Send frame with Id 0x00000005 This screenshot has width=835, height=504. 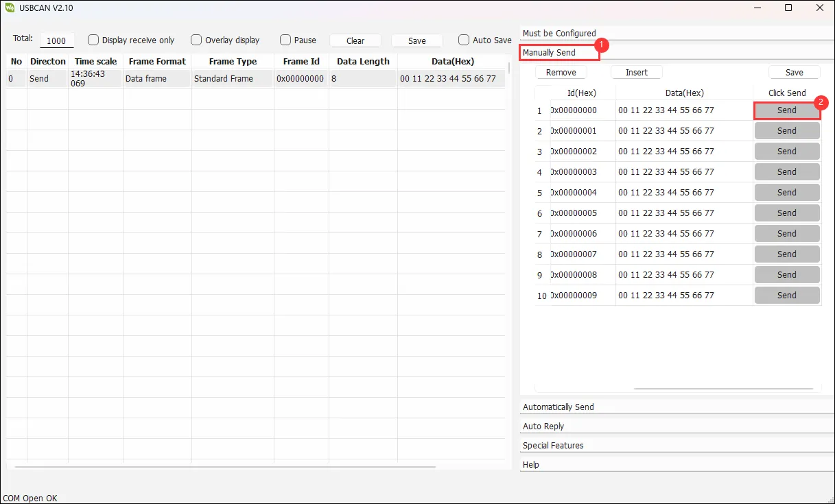click(786, 213)
